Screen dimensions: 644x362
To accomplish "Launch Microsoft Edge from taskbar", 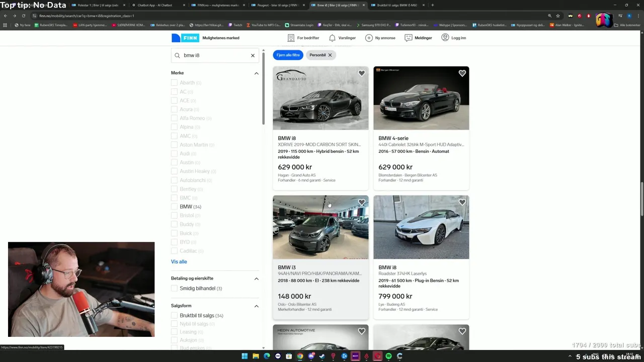I will [x=267, y=356].
